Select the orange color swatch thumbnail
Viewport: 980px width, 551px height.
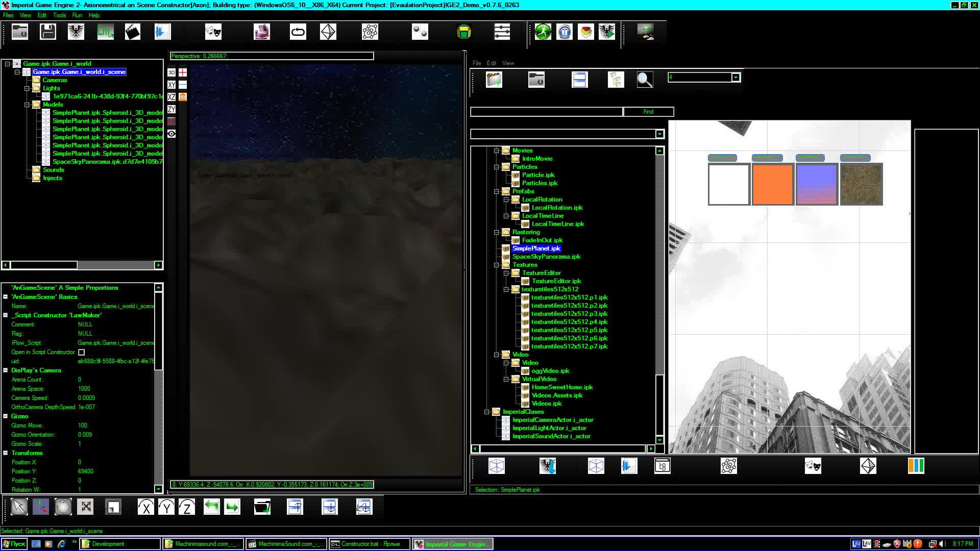pyautogui.click(x=772, y=184)
